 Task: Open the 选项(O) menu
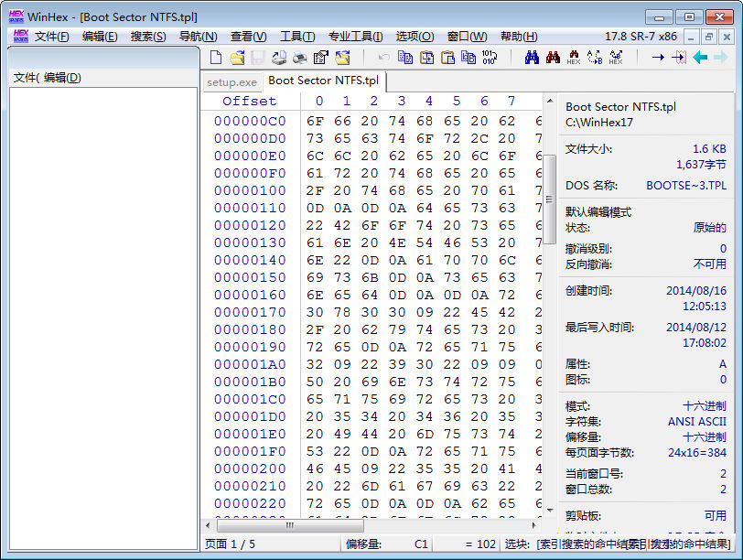click(x=415, y=37)
